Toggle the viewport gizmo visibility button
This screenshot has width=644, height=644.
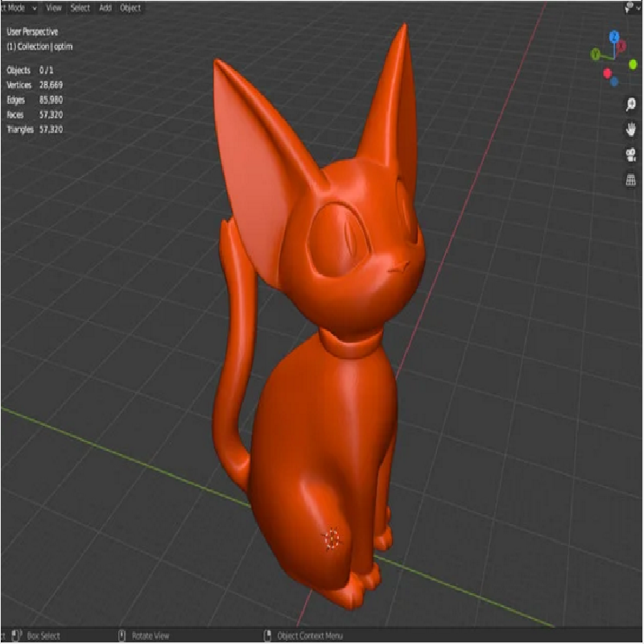tap(628, 7)
